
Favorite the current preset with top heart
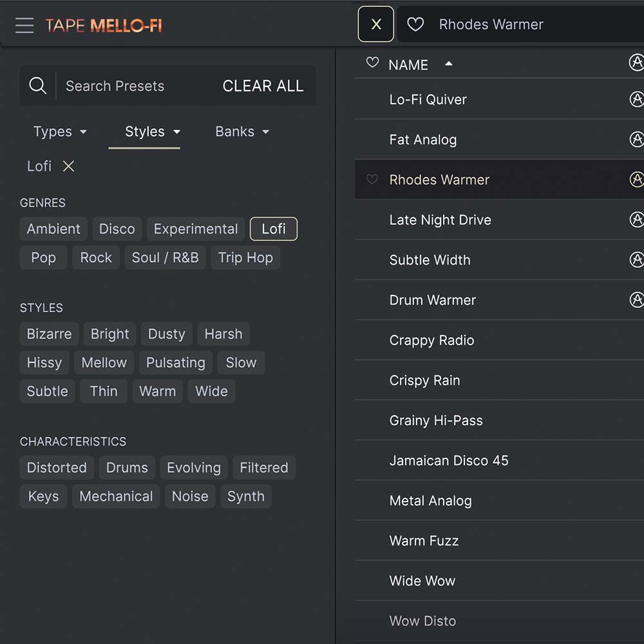click(x=415, y=24)
